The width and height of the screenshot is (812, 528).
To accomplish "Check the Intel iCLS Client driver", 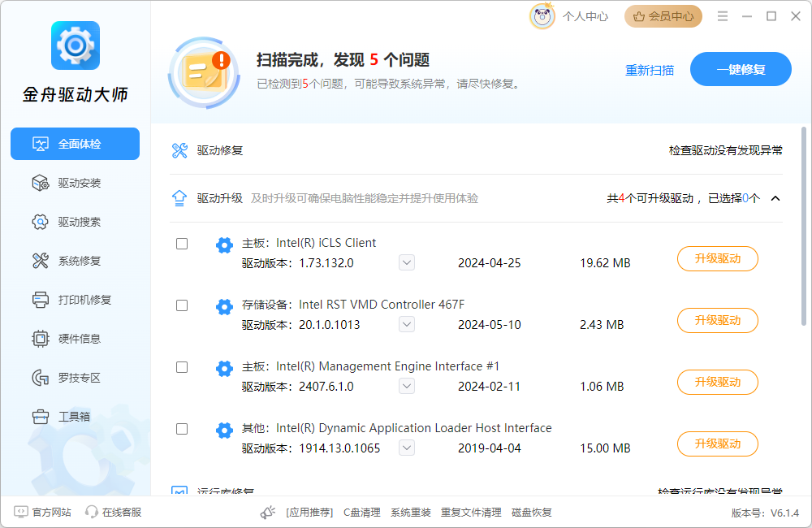I will (x=182, y=244).
